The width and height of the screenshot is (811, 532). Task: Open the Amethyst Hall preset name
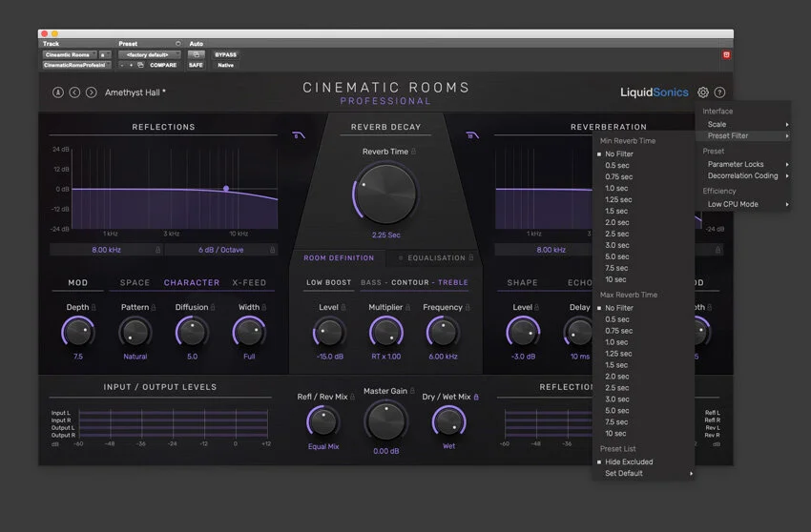(135, 92)
